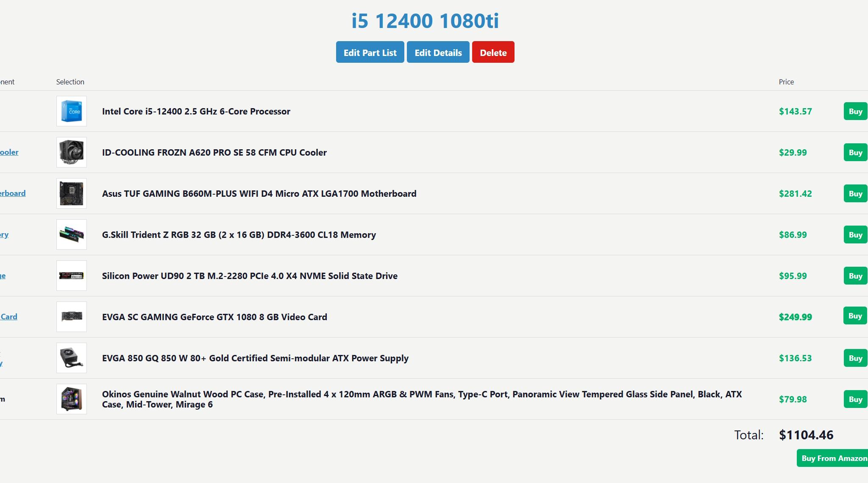868x483 pixels.
Task: Click the Storage component link
Action: (3, 276)
